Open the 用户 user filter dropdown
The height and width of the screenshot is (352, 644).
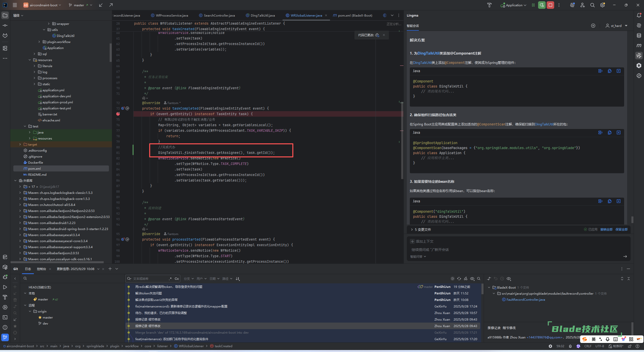(202, 279)
